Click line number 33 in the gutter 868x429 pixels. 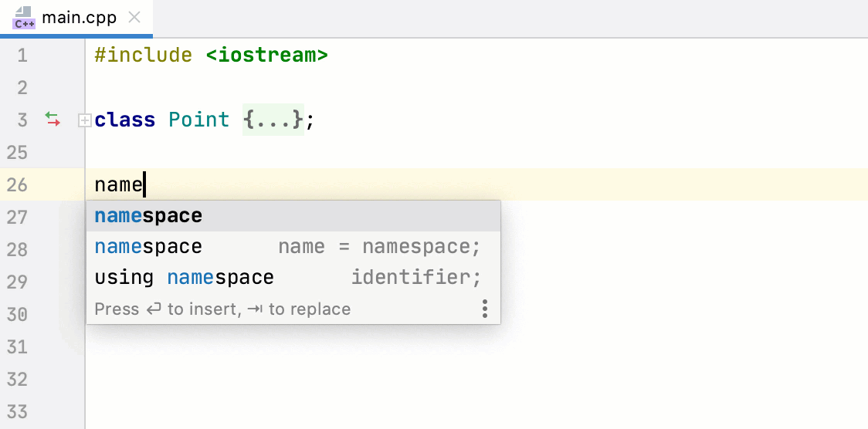coord(17,411)
